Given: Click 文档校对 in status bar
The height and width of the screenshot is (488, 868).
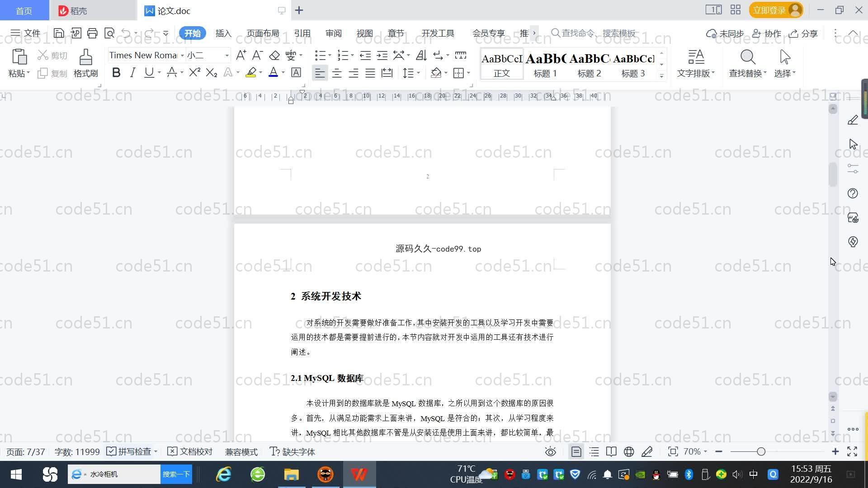Looking at the screenshot, I should point(190,451).
